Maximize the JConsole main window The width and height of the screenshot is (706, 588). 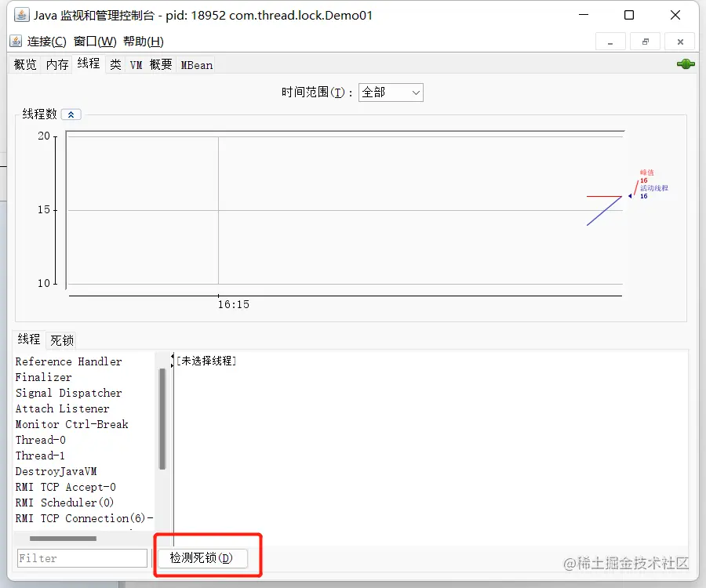coord(629,16)
